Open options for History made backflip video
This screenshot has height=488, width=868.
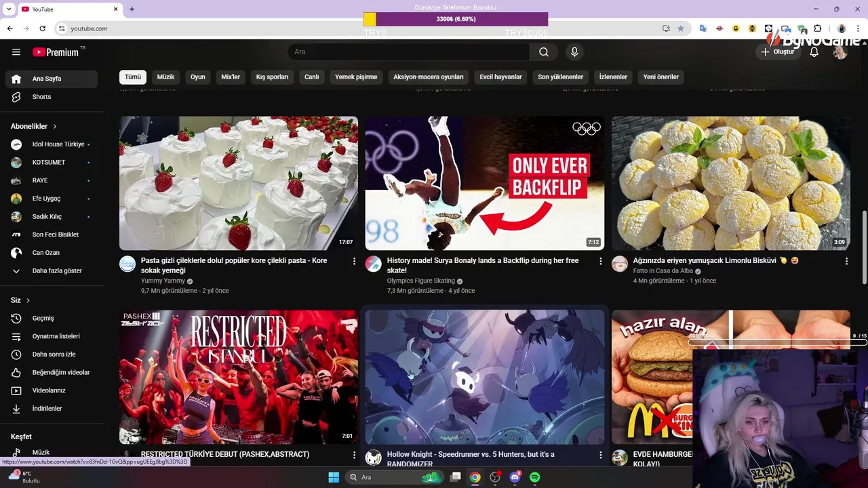[x=600, y=261]
